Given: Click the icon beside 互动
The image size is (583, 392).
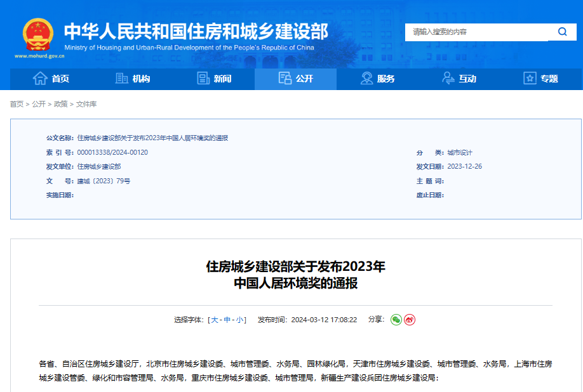Looking at the screenshot, I should [x=448, y=78].
